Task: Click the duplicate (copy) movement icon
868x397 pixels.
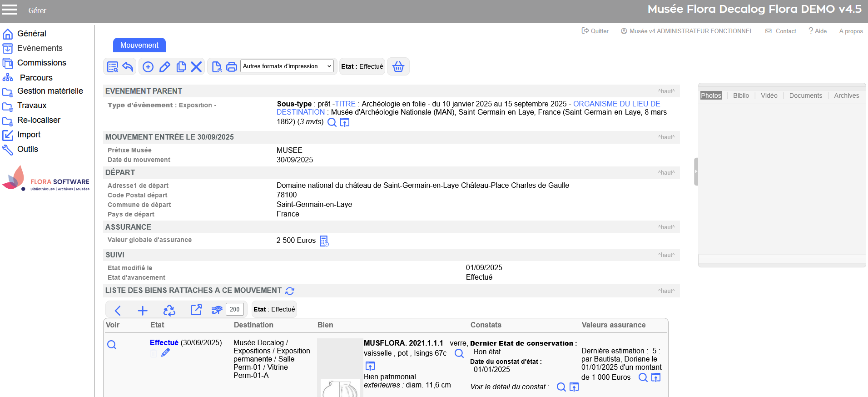Action: [181, 67]
